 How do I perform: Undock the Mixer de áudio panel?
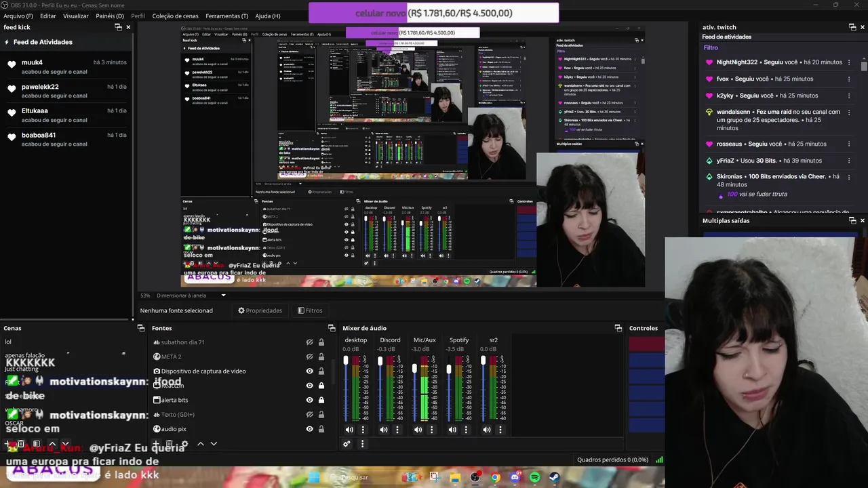(x=618, y=328)
